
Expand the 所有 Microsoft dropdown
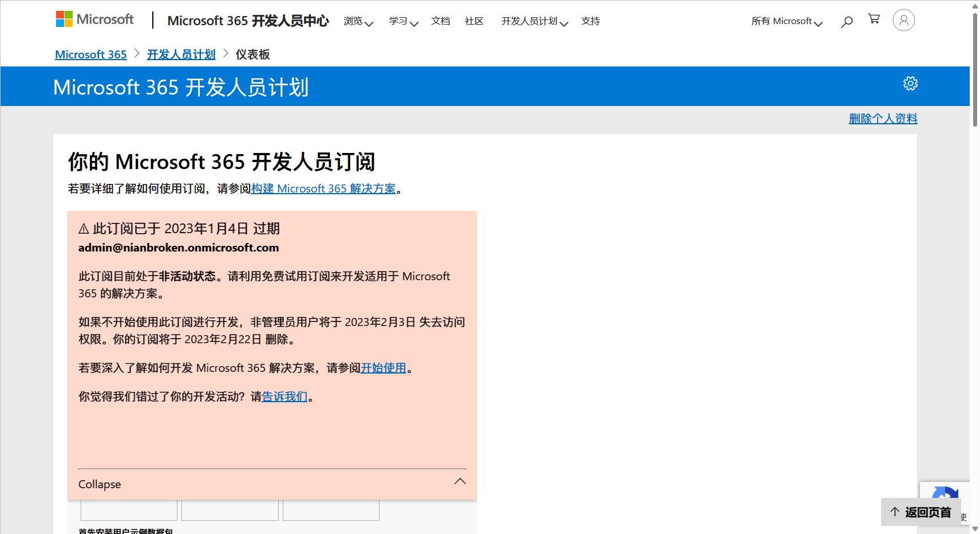click(x=787, y=21)
